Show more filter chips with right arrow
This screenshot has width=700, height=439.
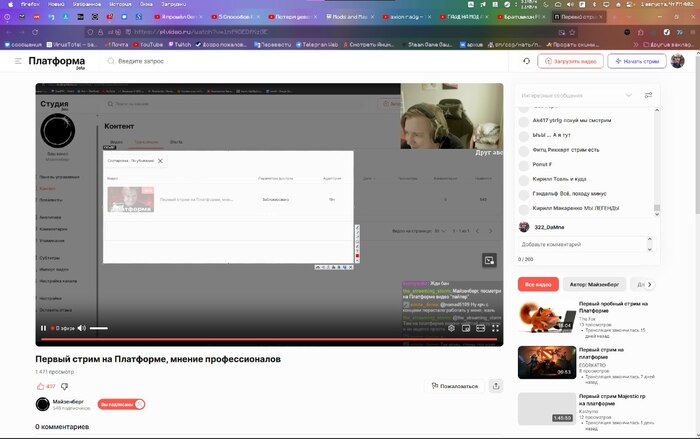click(650, 284)
